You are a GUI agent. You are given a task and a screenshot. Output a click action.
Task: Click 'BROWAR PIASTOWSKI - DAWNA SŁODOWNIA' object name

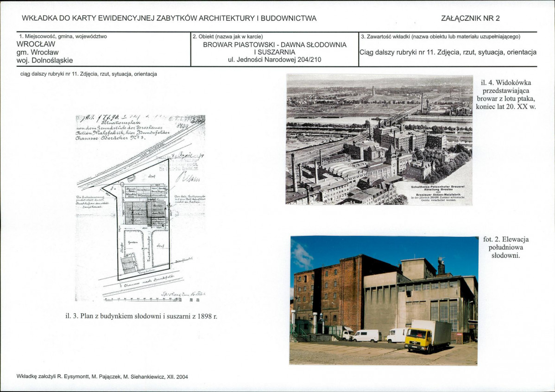click(x=275, y=45)
